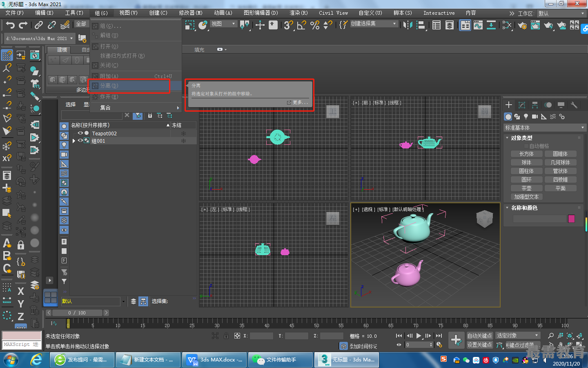The width and height of the screenshot is (588, 368).
Task: Create a 茶壶 teapot primitive
Action: (526, 188)
